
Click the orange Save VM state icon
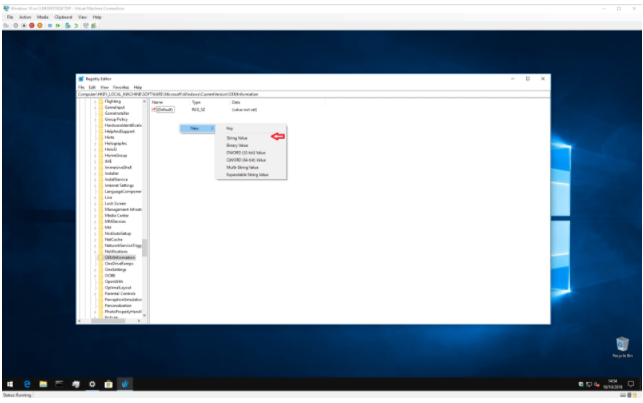click(40, 25)
